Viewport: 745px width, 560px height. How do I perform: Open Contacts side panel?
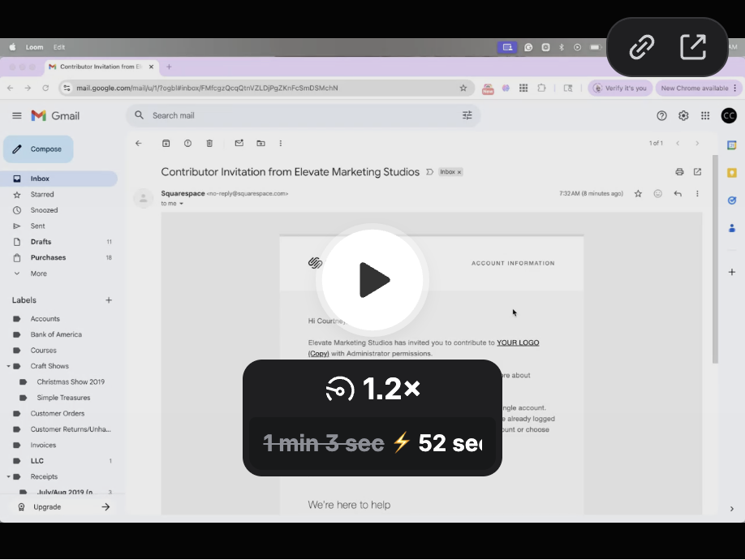click(x=732, y=229)
